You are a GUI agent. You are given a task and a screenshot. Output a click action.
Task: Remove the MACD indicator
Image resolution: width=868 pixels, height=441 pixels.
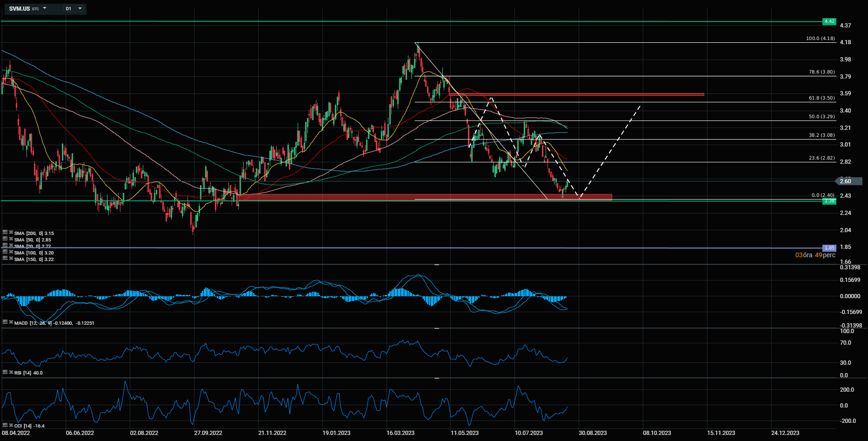click(x=11, y=322)
